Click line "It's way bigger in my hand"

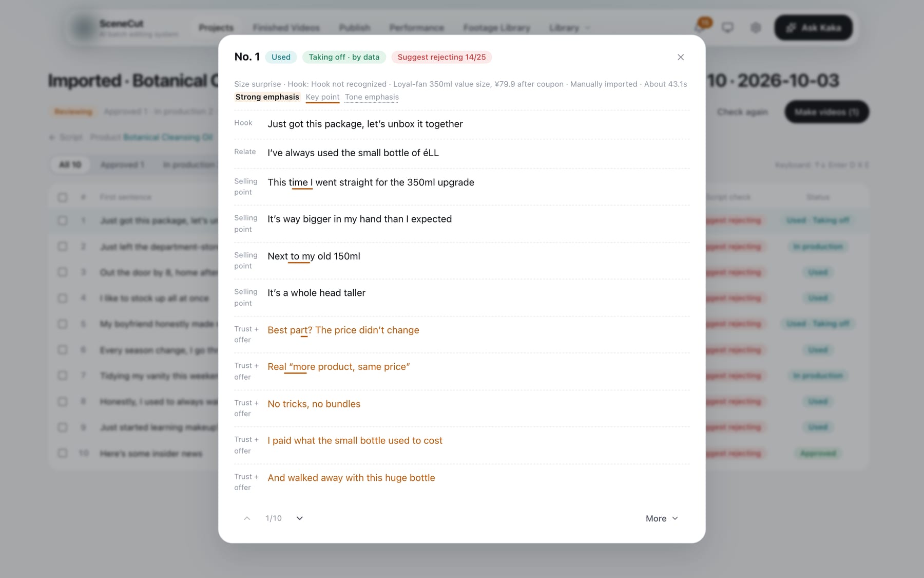tap(359, 219)
